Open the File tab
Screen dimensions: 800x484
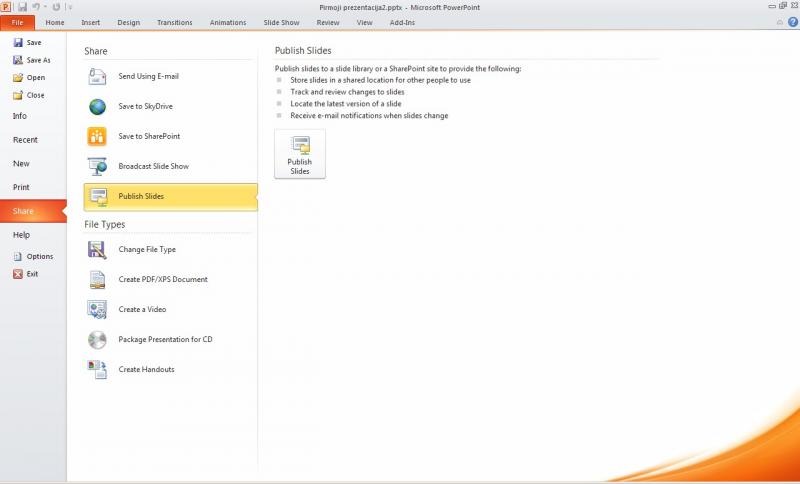(17, 22)
